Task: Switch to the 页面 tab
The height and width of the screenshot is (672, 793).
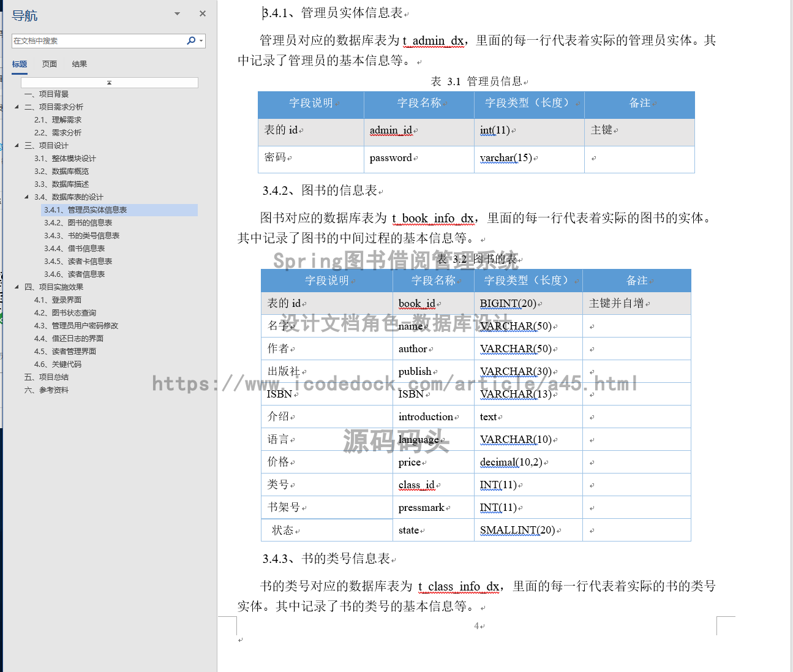Action: click(x=49, y=64)
